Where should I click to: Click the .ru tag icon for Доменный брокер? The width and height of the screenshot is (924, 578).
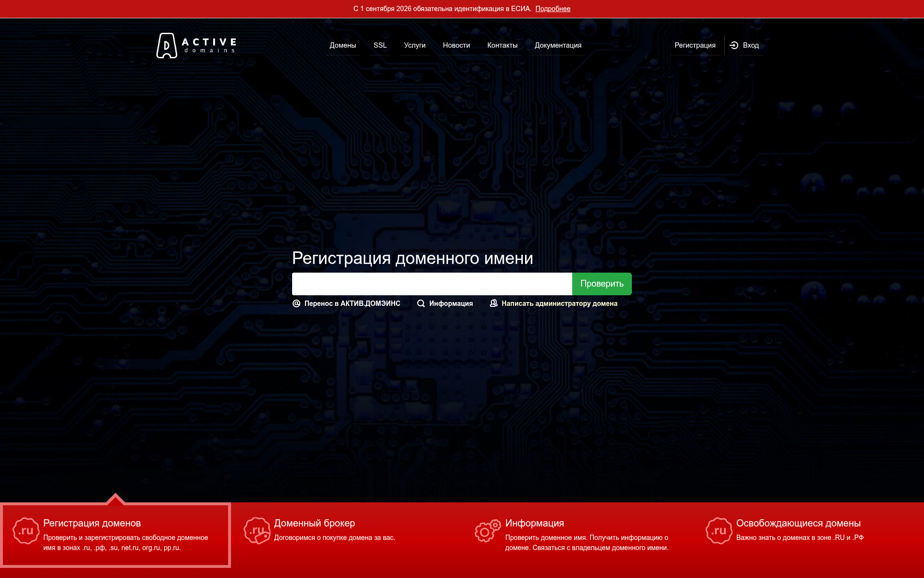pyautogui.click(x=257, y=531)
